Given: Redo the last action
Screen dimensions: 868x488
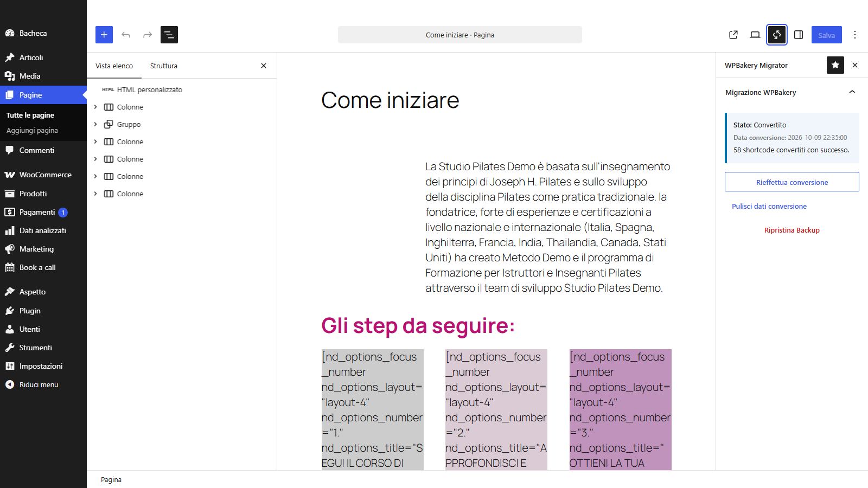Looking at the screenshot, I should coord(148,35).
